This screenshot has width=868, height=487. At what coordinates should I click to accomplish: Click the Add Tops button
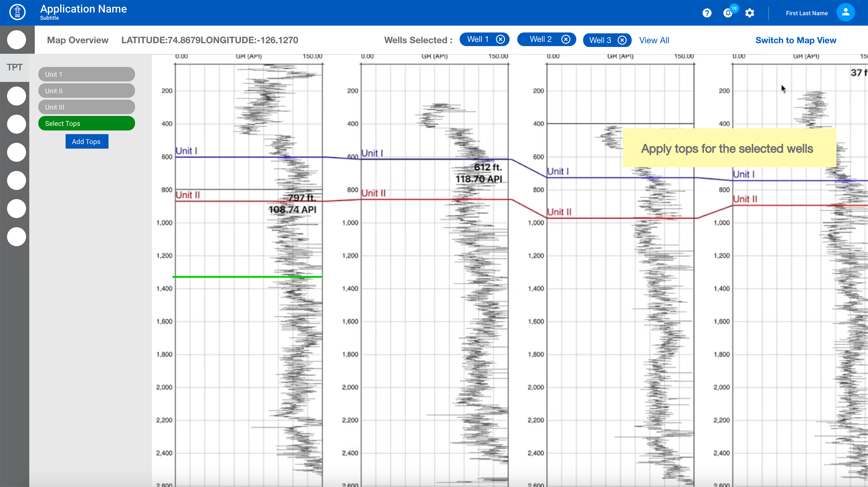[x=86, y=141]
